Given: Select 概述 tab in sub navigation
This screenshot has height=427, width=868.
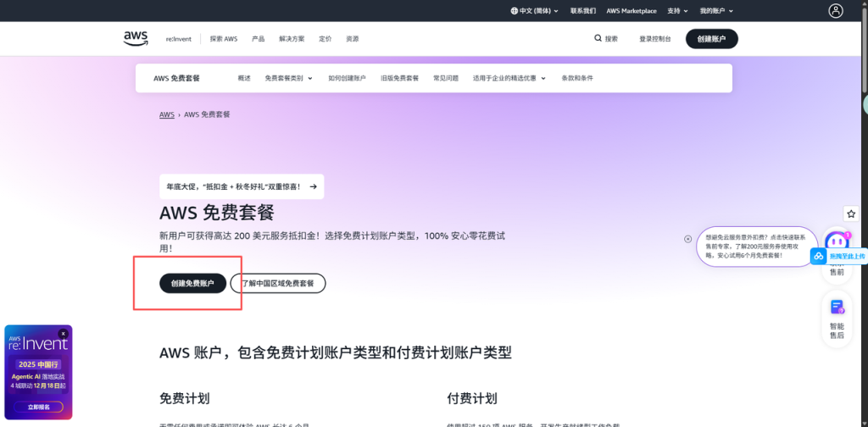Looking at the screenshot, I should 244,79.
